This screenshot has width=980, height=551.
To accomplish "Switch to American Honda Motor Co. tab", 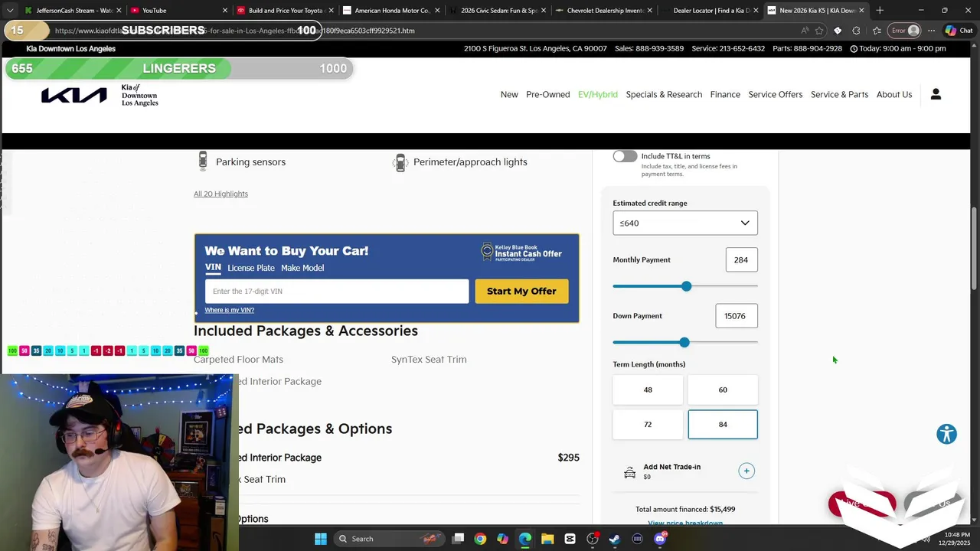I will [x=391, y=11].
